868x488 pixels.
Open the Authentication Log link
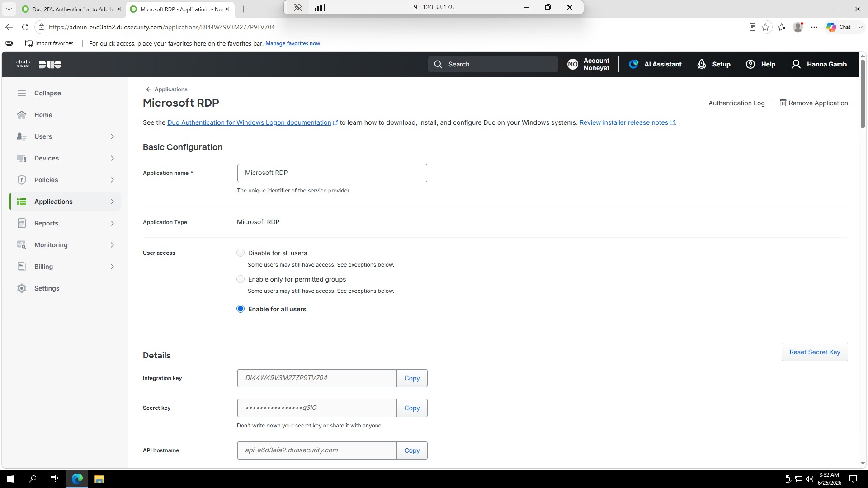click(x=736, y=103)
